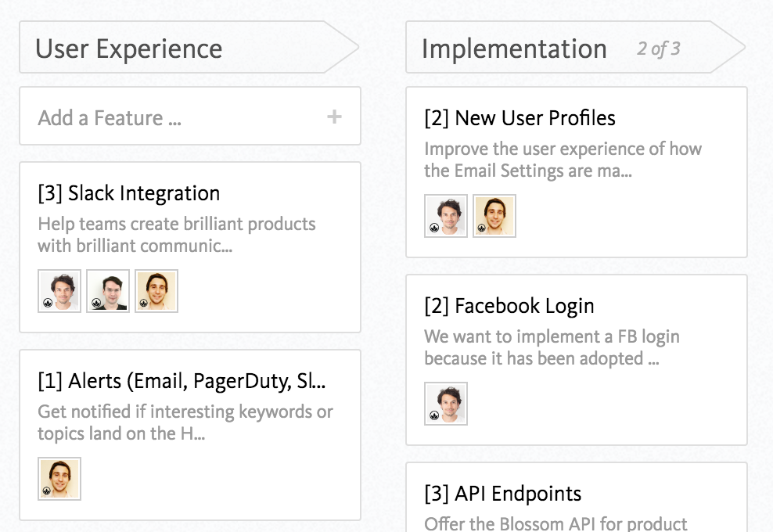Select third avatar on Slack Integration card

[x=156, y=291]
